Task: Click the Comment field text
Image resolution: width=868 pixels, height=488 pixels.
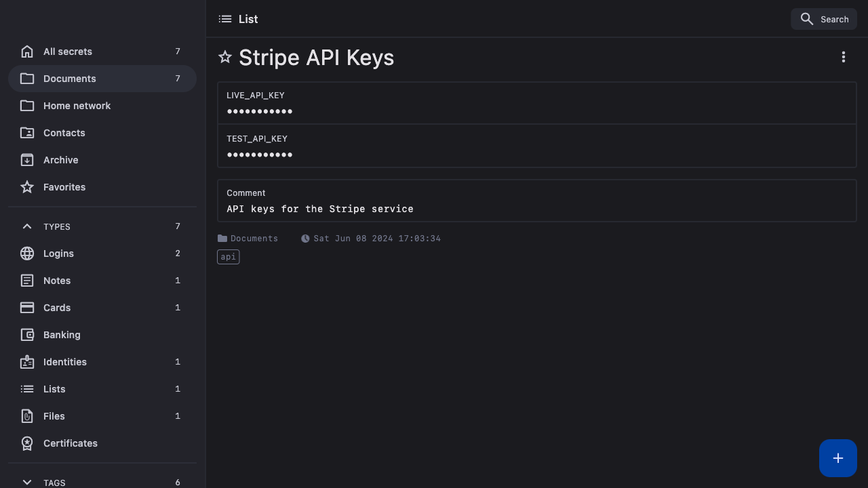Action: pyautogui.click(x=320, y=209)
